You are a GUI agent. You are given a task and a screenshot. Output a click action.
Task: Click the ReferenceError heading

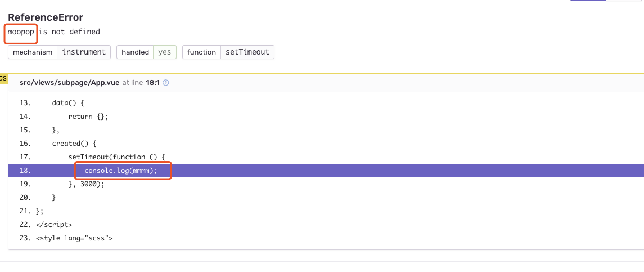[46, 17]
